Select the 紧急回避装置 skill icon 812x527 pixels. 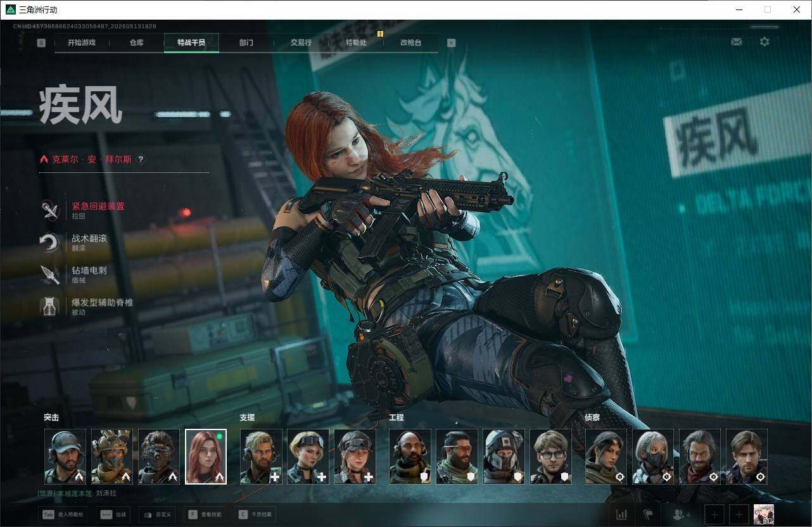[x=50, y=210]
